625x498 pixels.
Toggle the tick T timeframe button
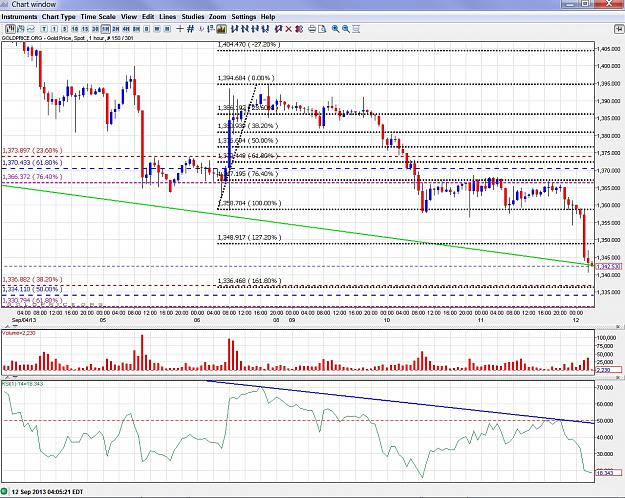[44, 29]
